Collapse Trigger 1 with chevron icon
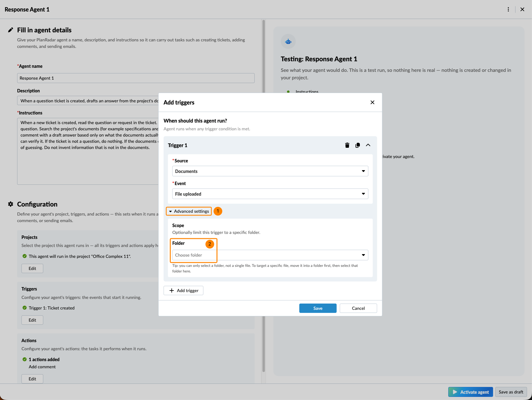This screenshot has height=400, width=532. 368,145
